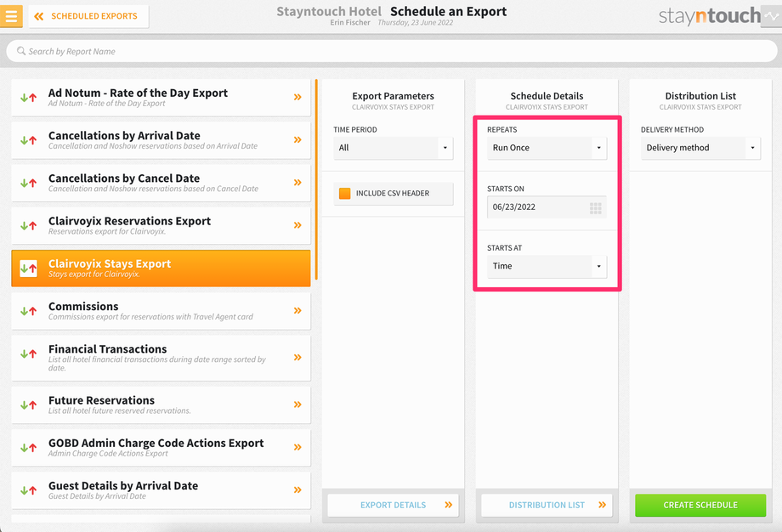Viewport: 782px width, 532px height.
Task: Open chevron for Commissions row
Action: [297, 311]
